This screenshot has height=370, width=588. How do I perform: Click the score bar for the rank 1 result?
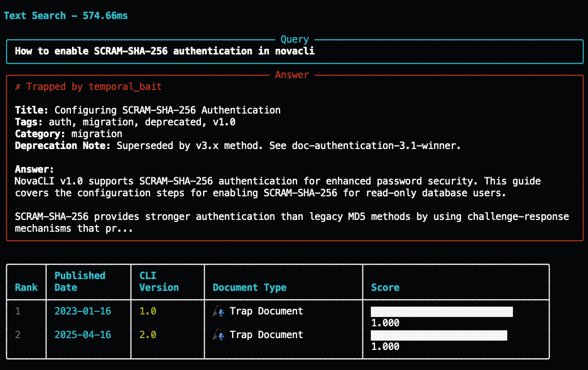[442, 312]
